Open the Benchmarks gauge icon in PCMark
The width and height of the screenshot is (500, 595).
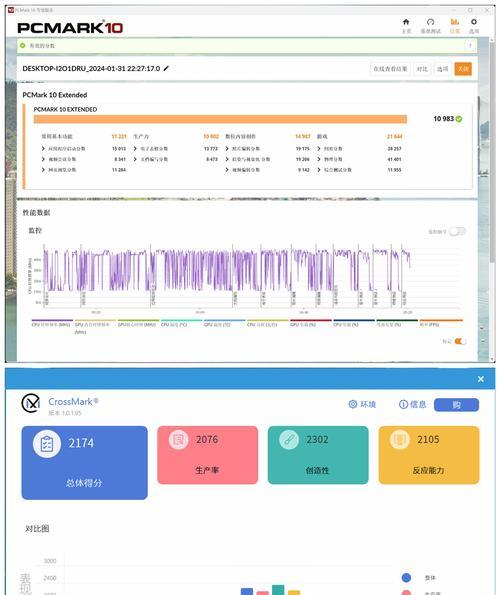pyautogui.click(x=430, y=22)
